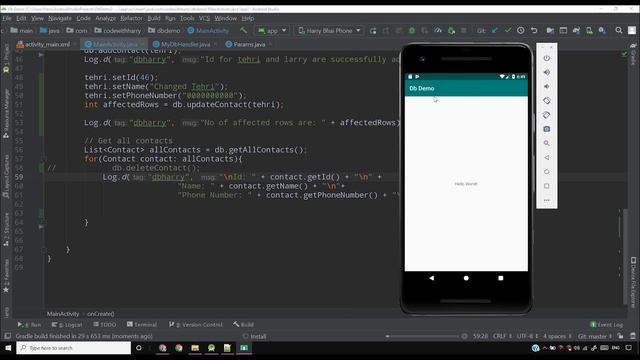Click the Hello World text in the app
The width and height of the screenshot is (640, 360).
tap(466, 184)
